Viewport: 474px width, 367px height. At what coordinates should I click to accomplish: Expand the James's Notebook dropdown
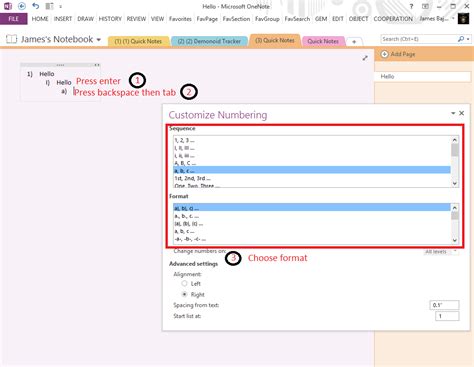[x=99, y=40]
